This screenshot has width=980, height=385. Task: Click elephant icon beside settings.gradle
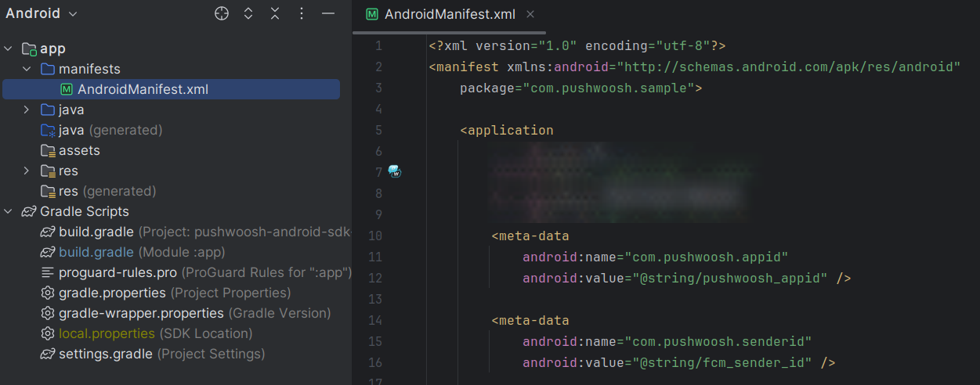tap(48, 354)
